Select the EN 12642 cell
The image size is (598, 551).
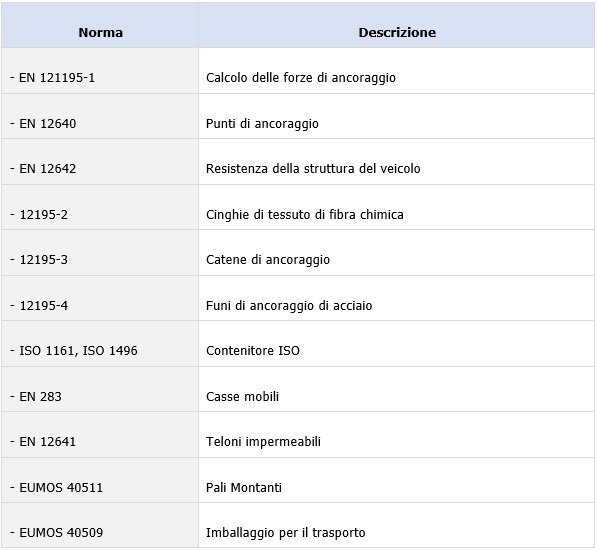pyautogui.click(x=100, y=162)
